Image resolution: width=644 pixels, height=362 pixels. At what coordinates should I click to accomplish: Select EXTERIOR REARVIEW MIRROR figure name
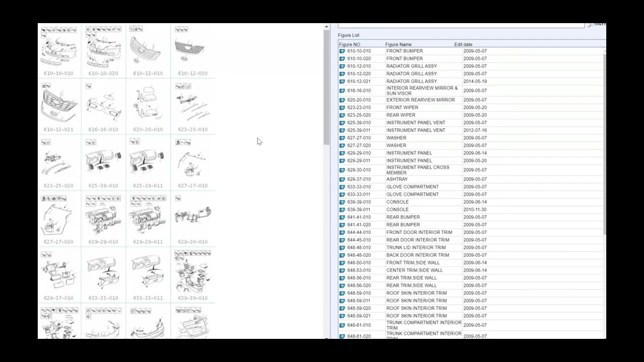coord(421,100)
